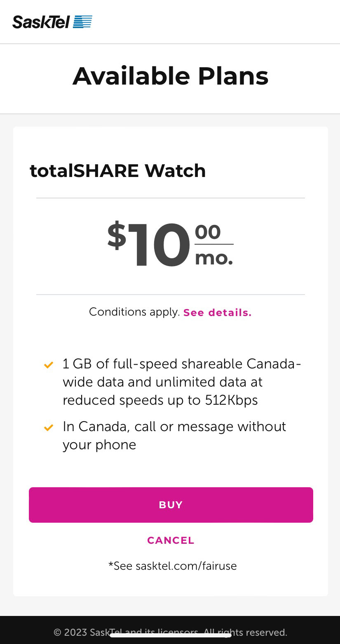Click the 2023 SaskTel copyright footer text
Image resolution: width=340 pixels, height=644 pixels.
[x=171, y=632]
